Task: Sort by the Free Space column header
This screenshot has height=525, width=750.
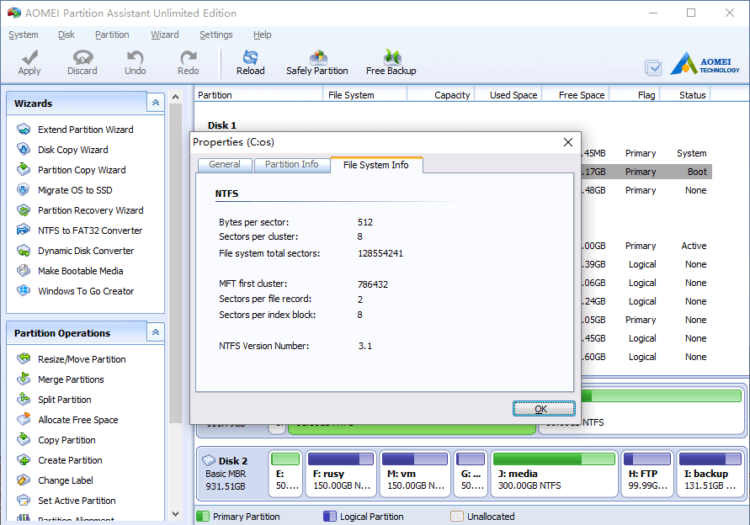Action: [581, 95]
